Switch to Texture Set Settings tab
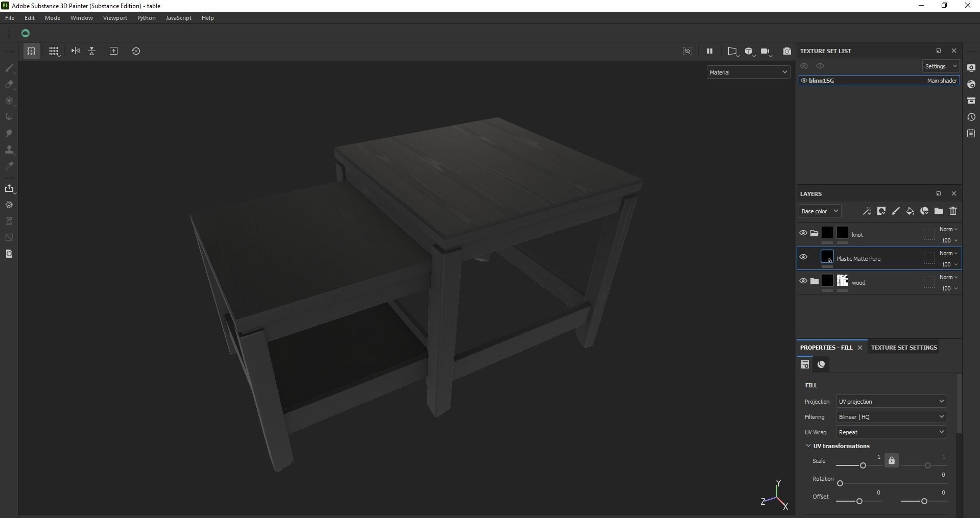The image size is (980, 518). (x=904, y=348)
